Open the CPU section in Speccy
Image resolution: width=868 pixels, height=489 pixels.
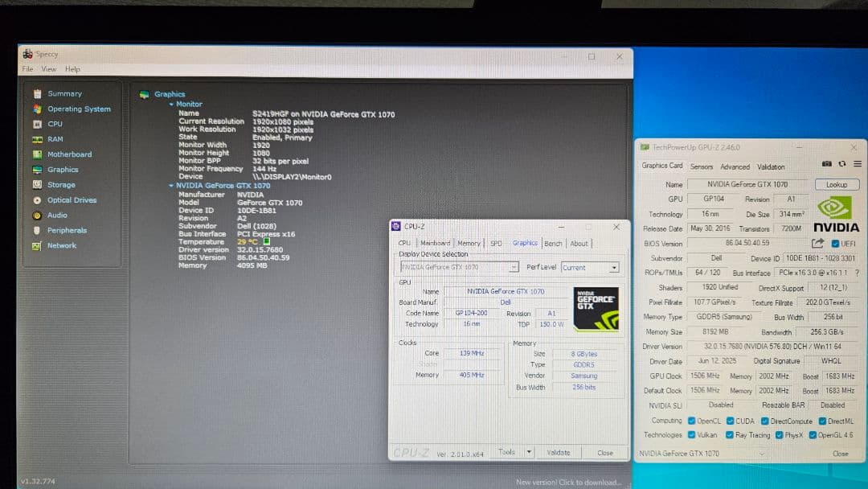click(53, 123)
